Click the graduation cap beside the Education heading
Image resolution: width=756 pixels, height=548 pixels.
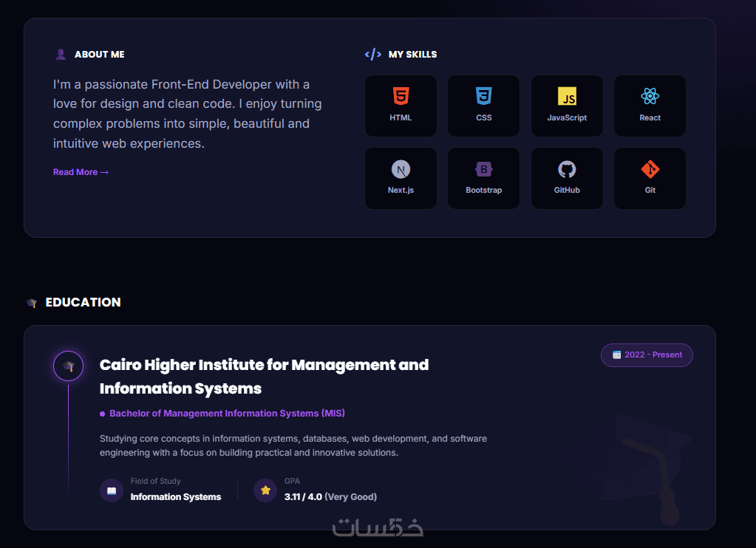click(32, 303)
